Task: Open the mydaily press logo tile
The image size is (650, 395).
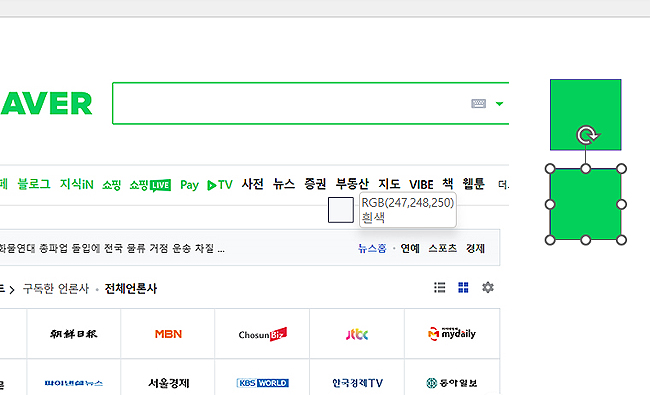Action: [452, 334]
